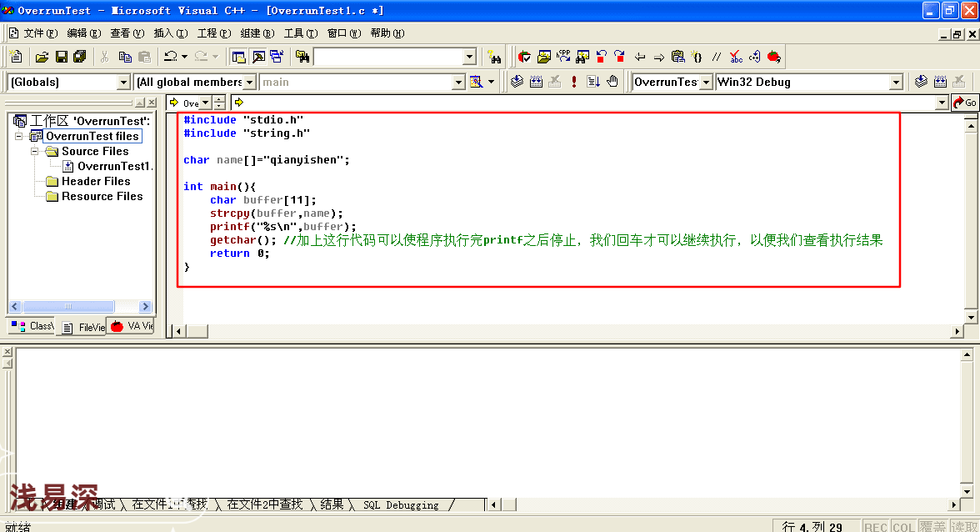Click the Visual Assist tomato options icon
The image size is (980, 532).
tap(524, 57)
